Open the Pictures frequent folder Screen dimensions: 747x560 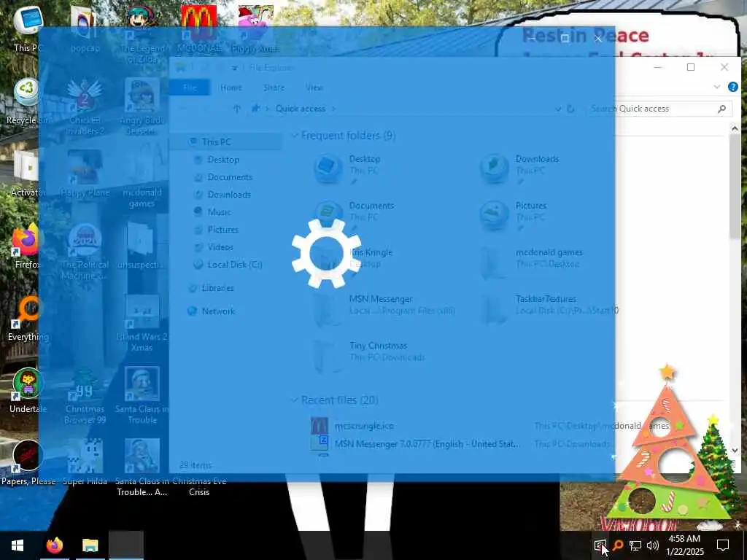pos(514,216)
